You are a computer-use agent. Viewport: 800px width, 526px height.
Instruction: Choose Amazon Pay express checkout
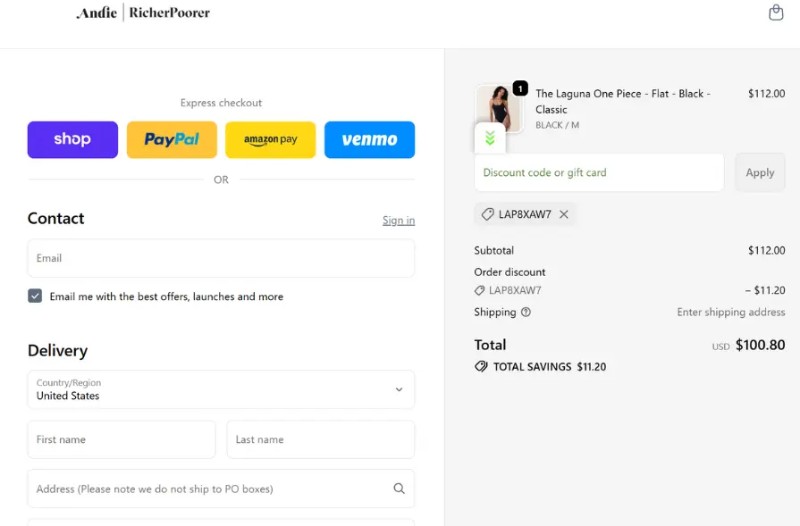[270, 139]
